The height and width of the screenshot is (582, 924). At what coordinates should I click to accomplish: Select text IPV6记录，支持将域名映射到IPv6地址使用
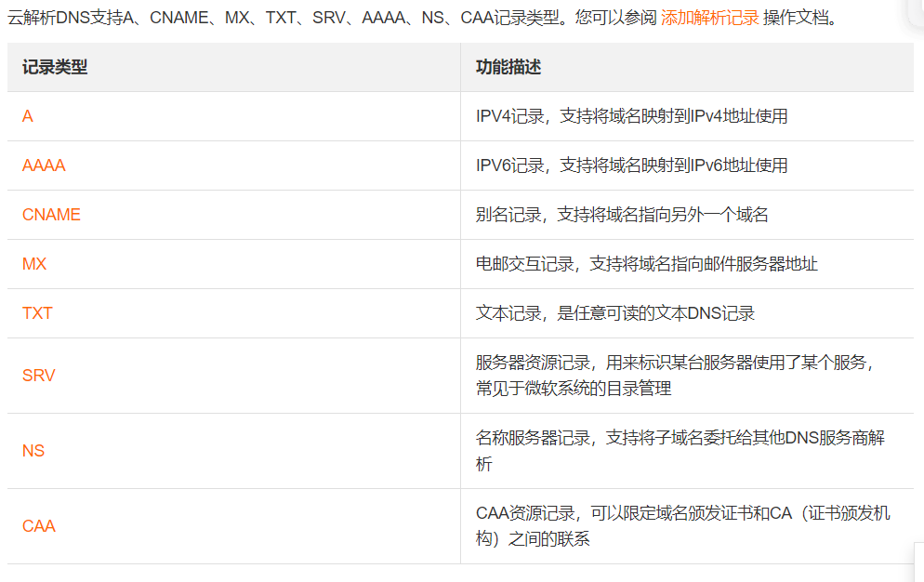(632, 165)
